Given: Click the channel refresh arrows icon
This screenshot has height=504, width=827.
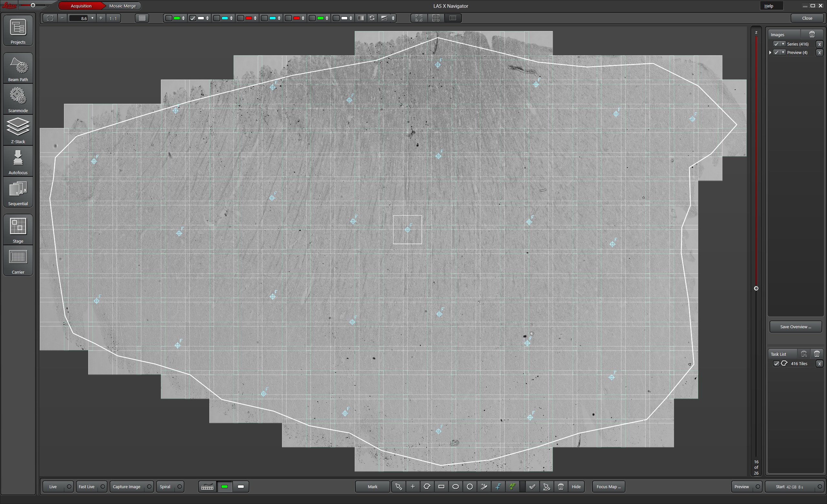Looking at the screenshot, I should 372,18.
